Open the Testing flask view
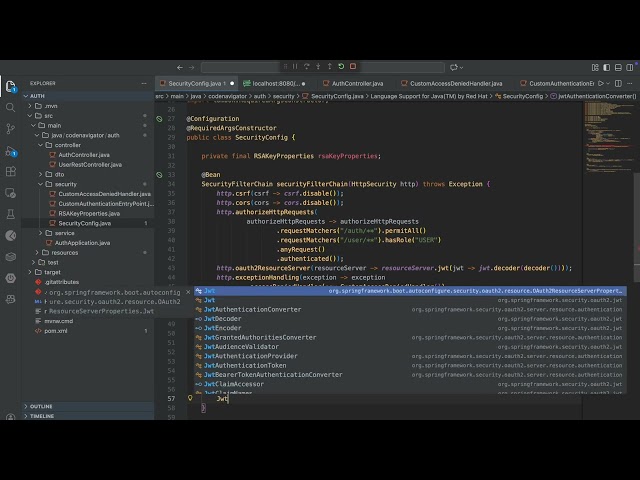 (11, 214)
